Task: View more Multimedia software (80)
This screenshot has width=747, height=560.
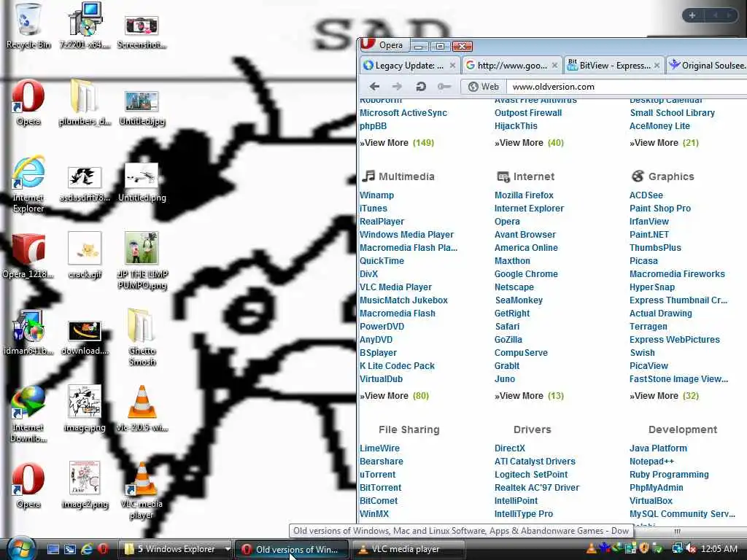Action: (395, 396)
